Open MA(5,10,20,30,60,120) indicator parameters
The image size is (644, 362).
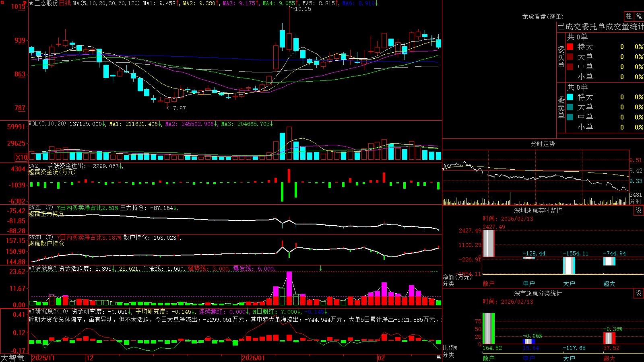click(x=106, y=3)
